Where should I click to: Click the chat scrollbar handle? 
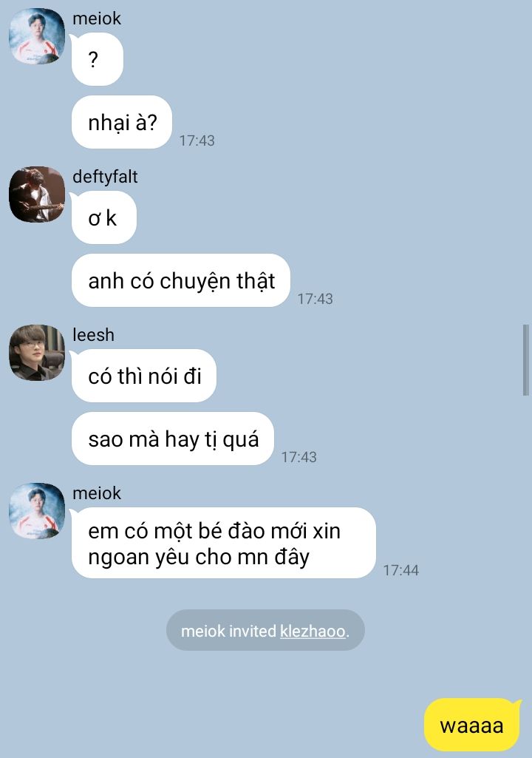click(x=525, y=361)
